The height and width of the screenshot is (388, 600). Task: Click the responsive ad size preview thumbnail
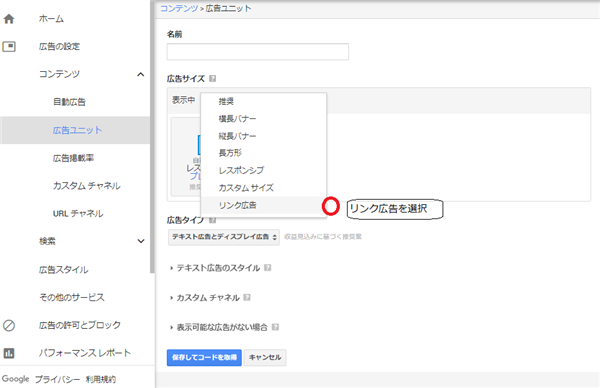point(186,157)
